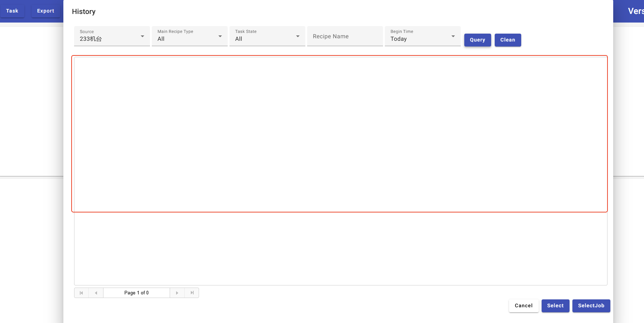Image resolution: width=644 pixels, height=323 pixels.
Task: Go to previous page in pager
Action: pyautogui.click(x=96, y=293)
